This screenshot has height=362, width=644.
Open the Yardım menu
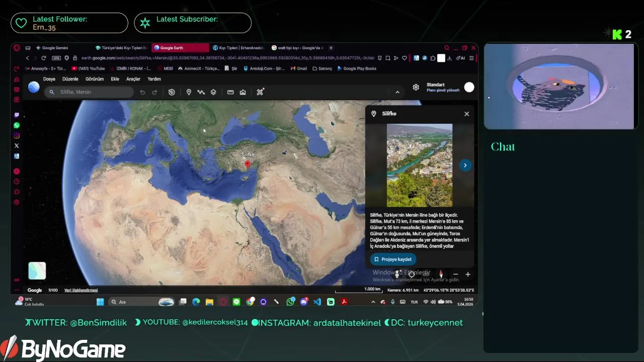point(154,79)
